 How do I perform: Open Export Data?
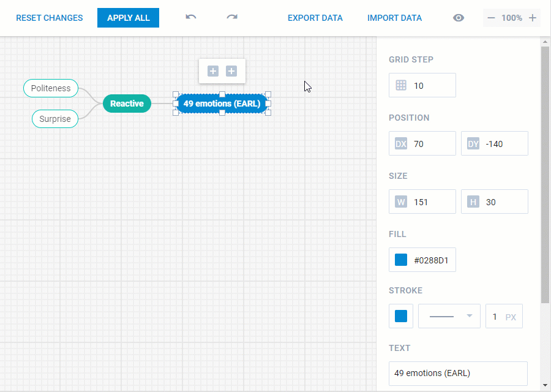pos(315,18)
